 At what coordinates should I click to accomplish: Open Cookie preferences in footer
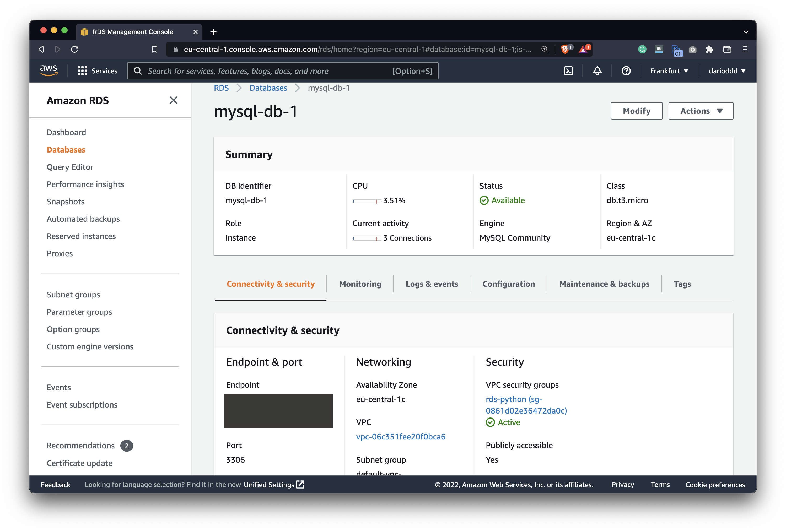(715, 485)
